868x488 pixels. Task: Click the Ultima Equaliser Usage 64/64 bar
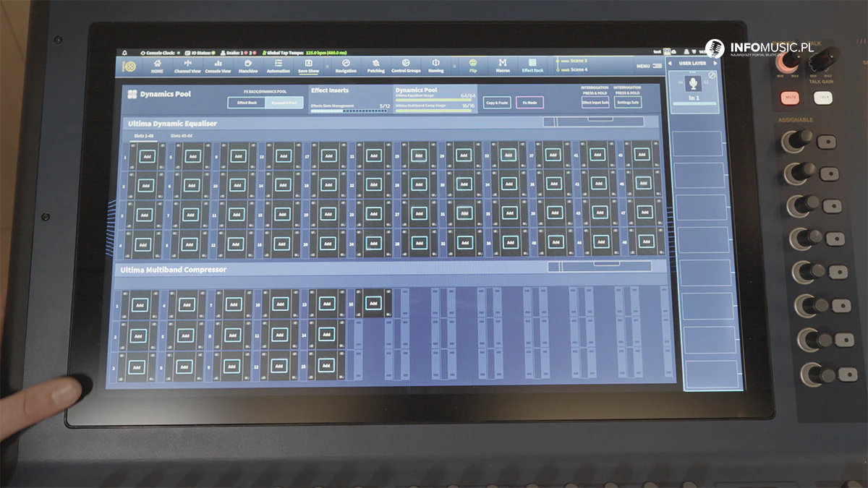[434, 100]
